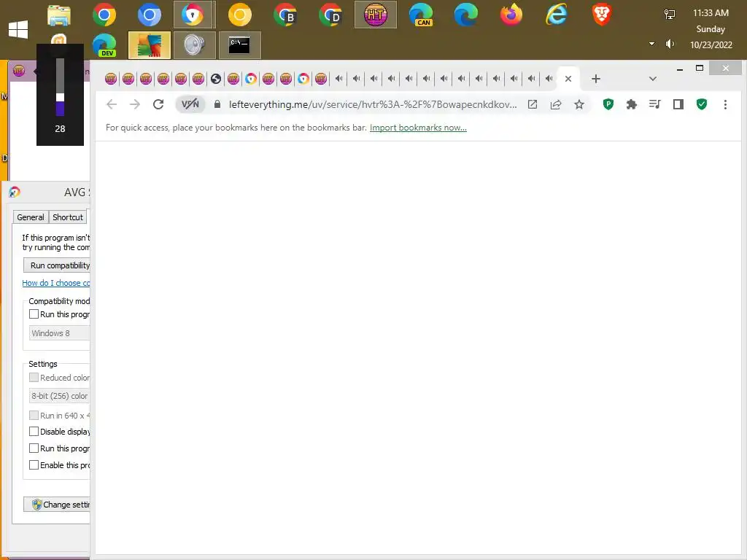Click Import bookmarks now link

[418, 128]
